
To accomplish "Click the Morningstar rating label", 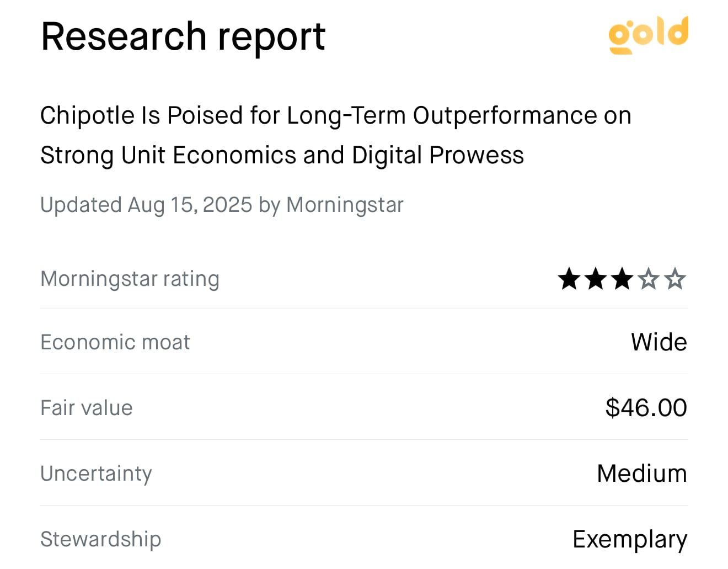I will (130, 279).
